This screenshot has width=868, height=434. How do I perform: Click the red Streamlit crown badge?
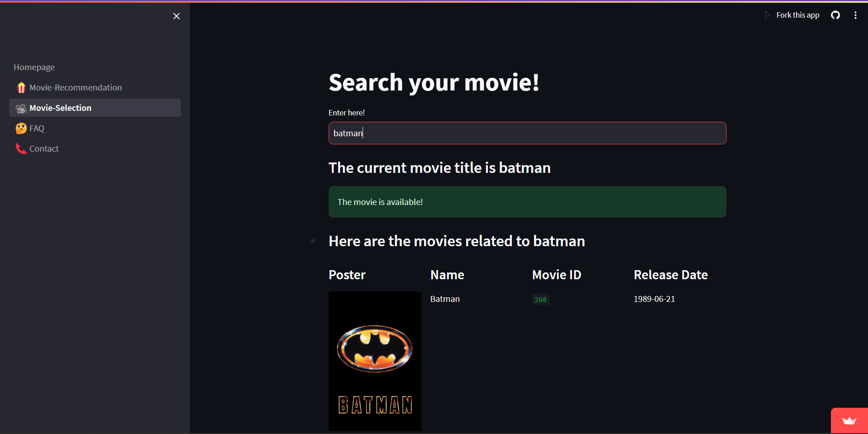coord(849,421)
